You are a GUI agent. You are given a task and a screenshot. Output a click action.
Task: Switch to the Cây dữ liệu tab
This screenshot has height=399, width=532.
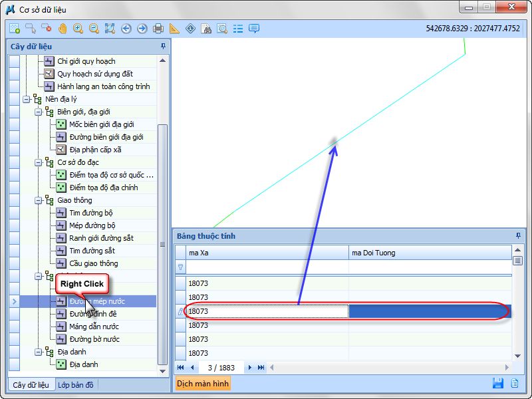(31, 385)
